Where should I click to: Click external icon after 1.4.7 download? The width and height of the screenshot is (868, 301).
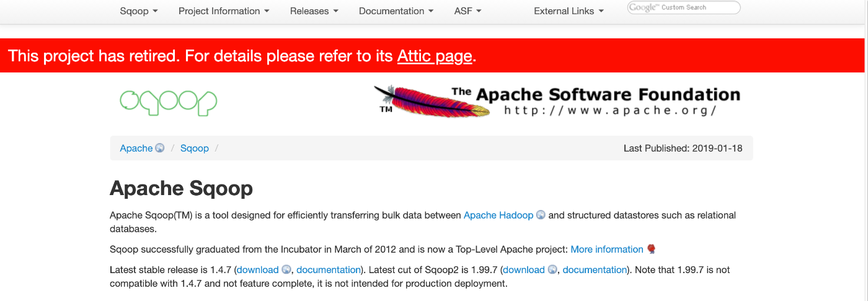[286, 270]
